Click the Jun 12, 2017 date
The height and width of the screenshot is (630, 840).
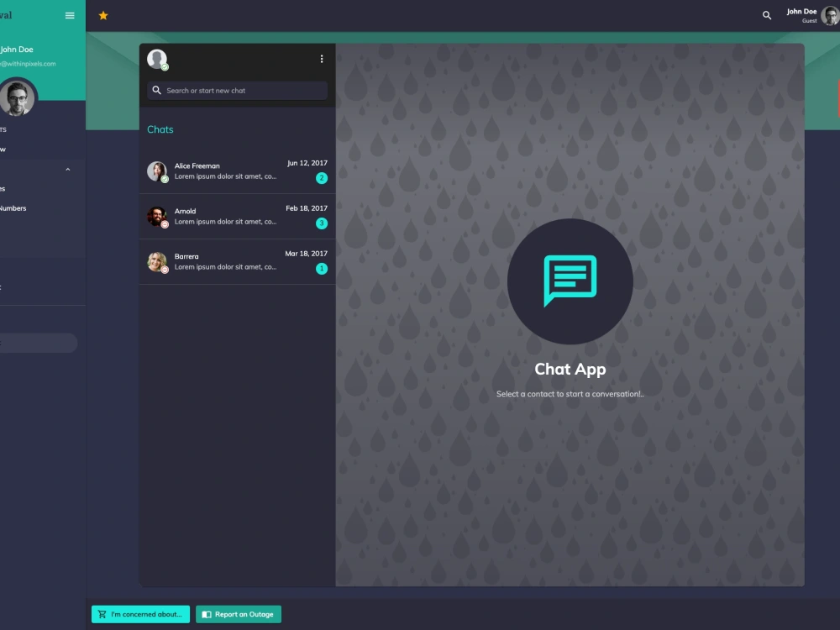tap(307, 163)
